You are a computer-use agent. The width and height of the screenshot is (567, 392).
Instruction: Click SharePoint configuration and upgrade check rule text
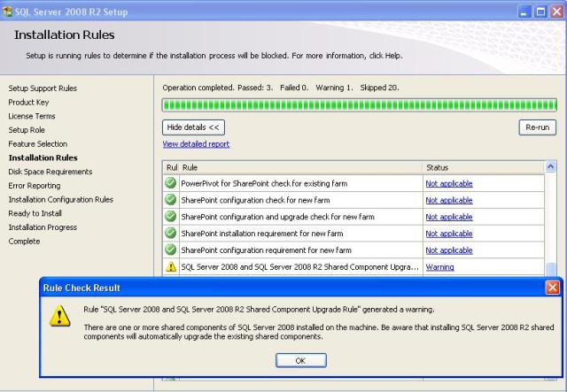coord(277,217)
